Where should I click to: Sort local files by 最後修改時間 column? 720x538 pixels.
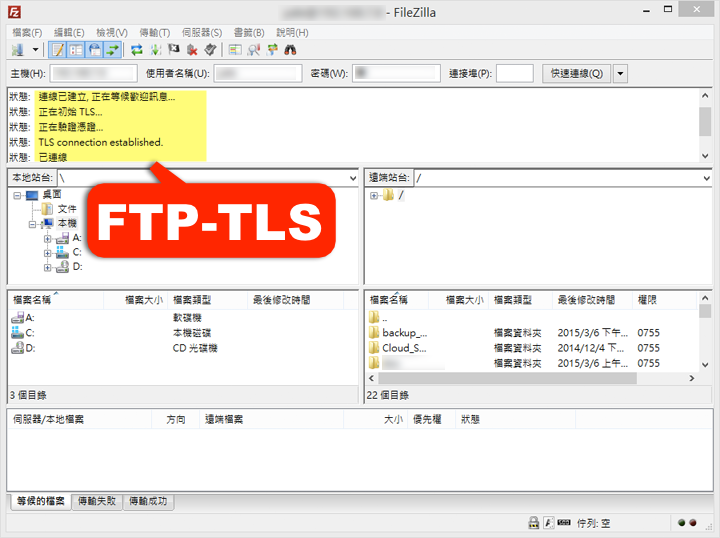tap(296, 300)
